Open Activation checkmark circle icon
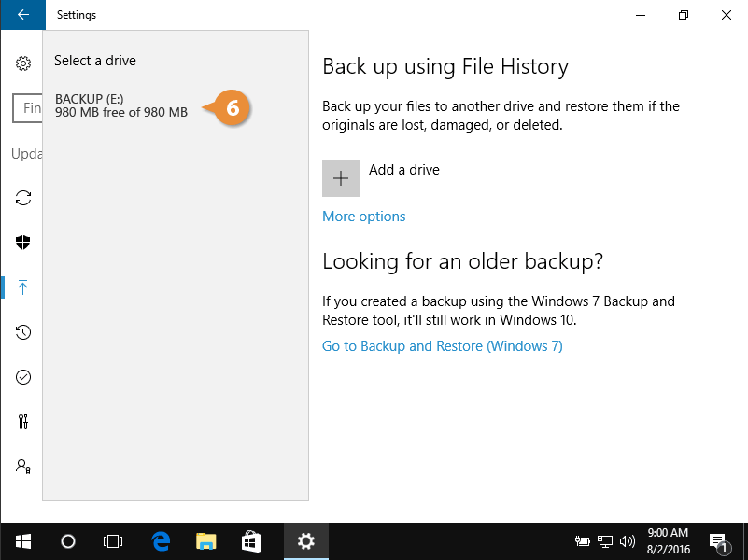 [x=23, y=377]
